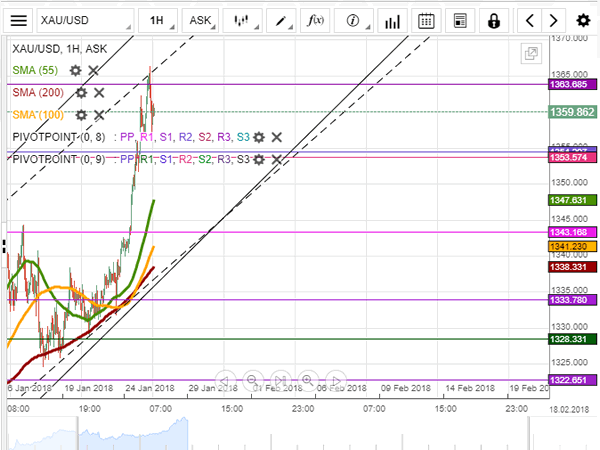The image size is (600, 450).
Task: Navigate to previous chart with left arrow
Action: (530, 19)
